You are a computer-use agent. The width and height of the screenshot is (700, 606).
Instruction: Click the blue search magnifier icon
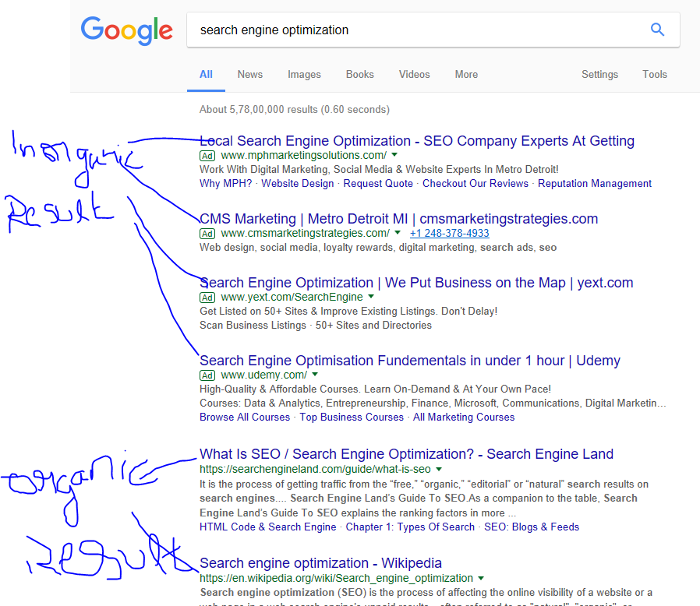click(x=657, y=29)
